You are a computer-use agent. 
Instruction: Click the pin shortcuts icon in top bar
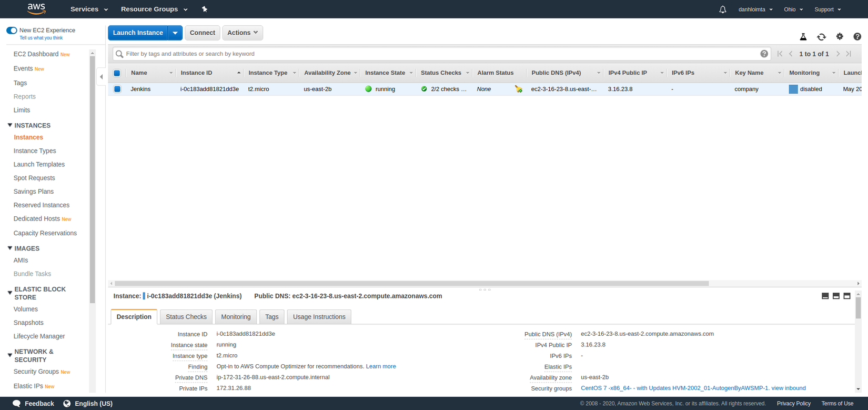[x=205, y=9]
